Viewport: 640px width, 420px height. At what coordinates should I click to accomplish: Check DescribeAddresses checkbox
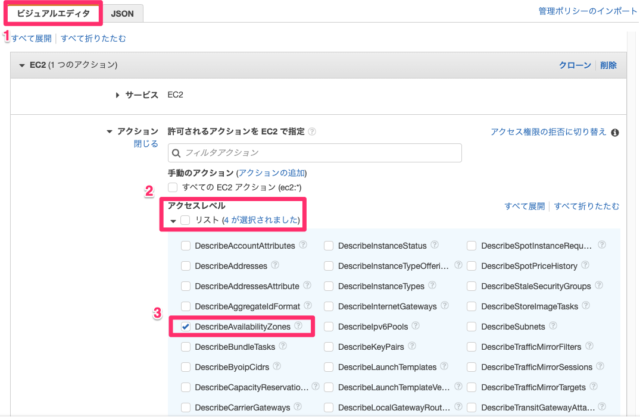click(186, 266)
